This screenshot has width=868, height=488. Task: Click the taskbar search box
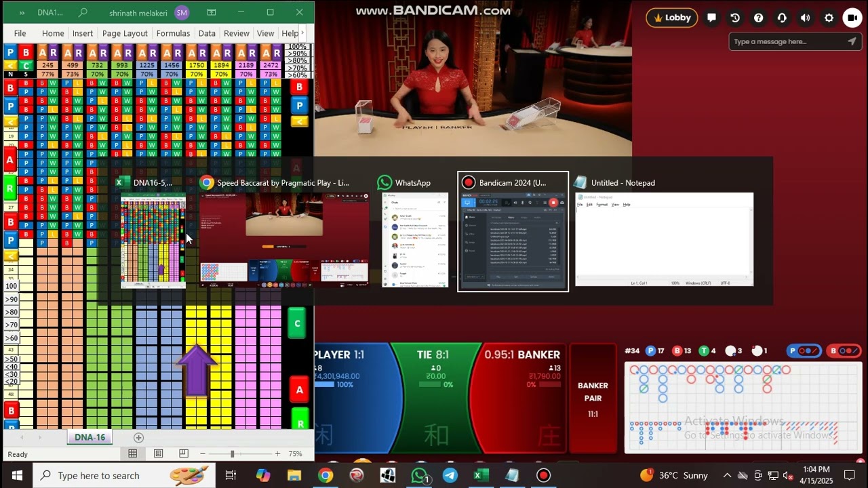pos(123,475)
